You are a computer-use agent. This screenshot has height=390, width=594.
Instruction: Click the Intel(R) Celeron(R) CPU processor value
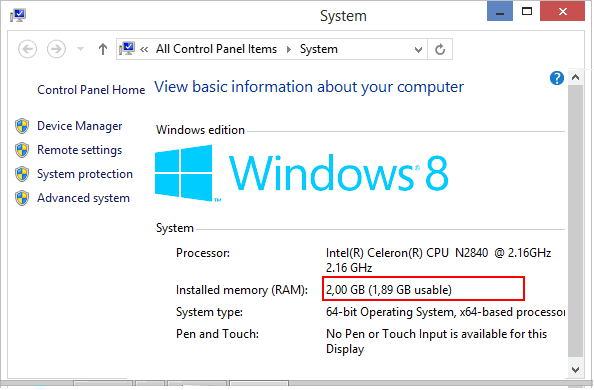click(x=438, y=260)
